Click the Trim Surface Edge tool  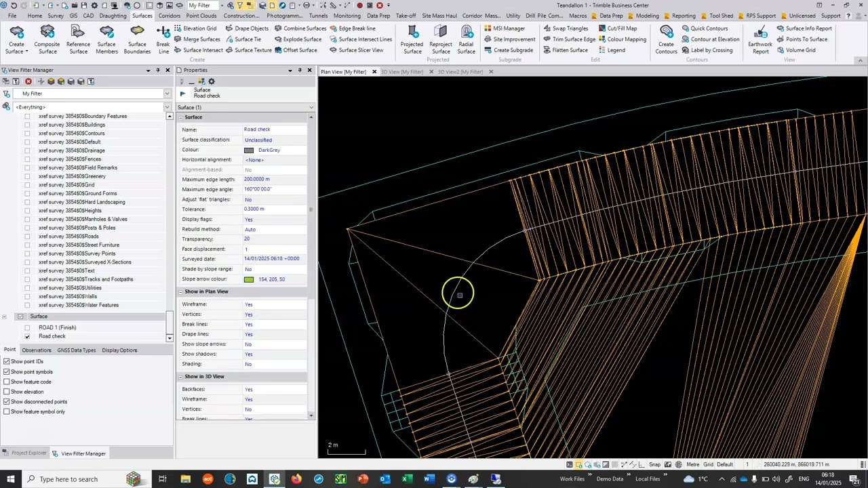570,39
